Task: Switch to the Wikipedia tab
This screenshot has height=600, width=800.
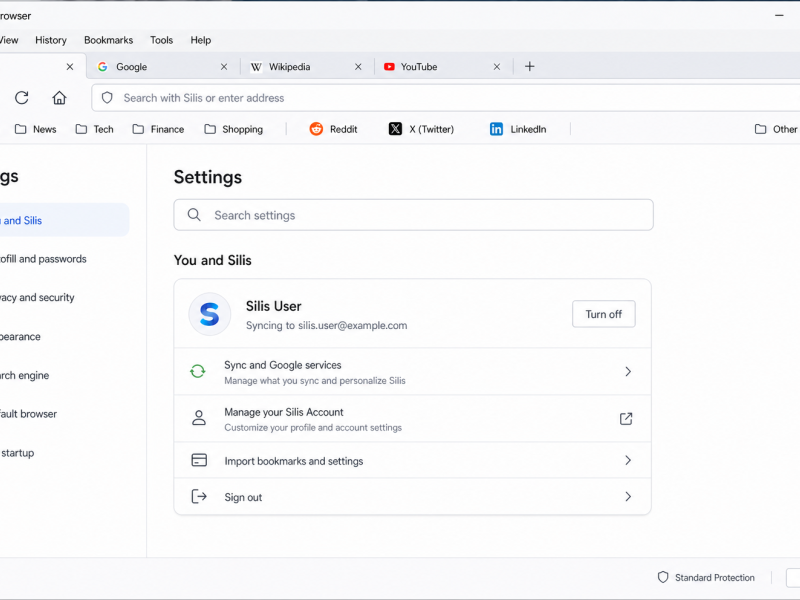Action: (x=306, y=67)
